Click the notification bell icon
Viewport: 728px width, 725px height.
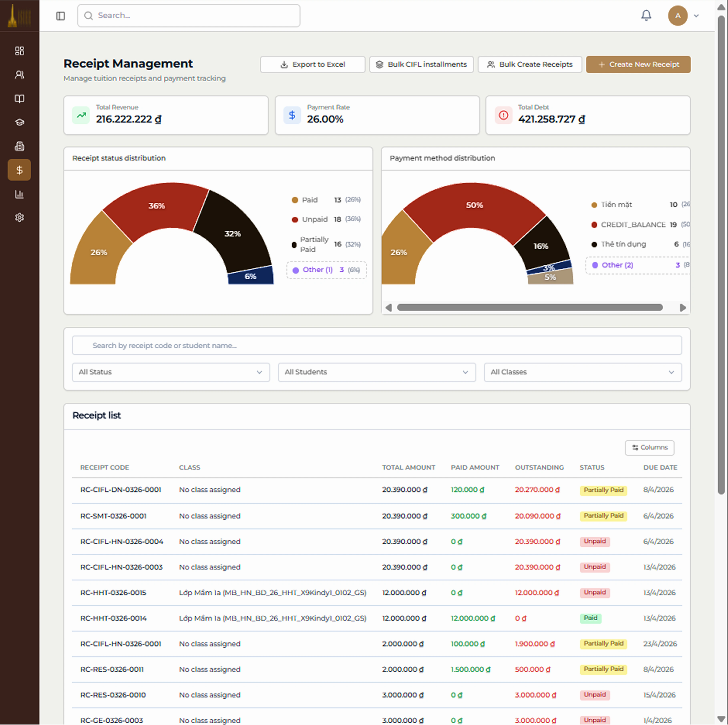(x=646, y=15)
